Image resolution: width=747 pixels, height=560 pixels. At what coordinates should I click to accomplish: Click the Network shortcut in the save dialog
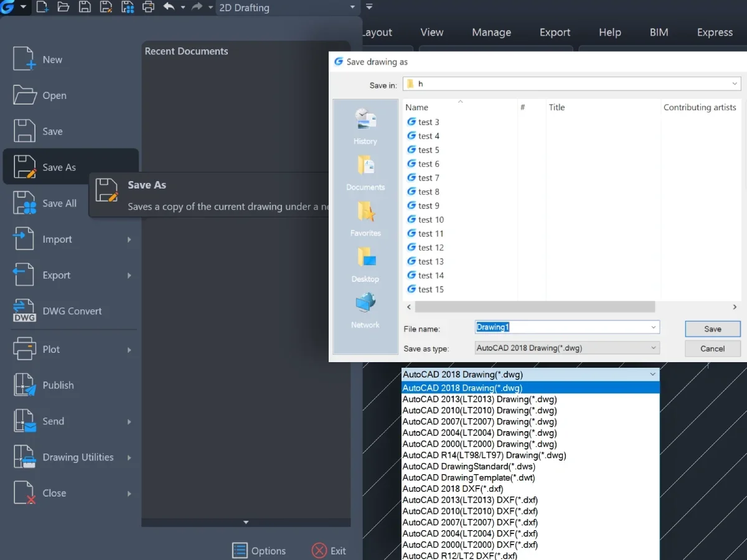click(365, 310)
